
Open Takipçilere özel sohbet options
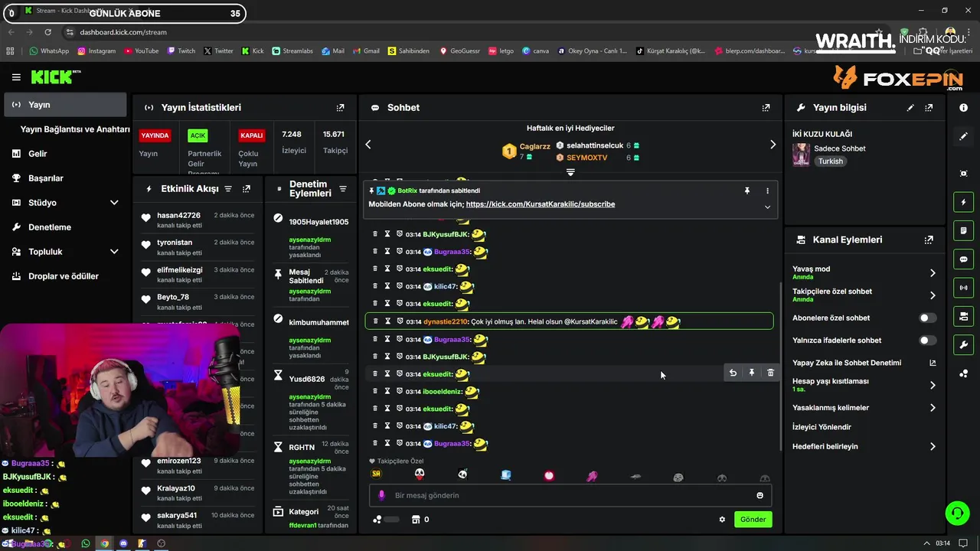point(864,295)
